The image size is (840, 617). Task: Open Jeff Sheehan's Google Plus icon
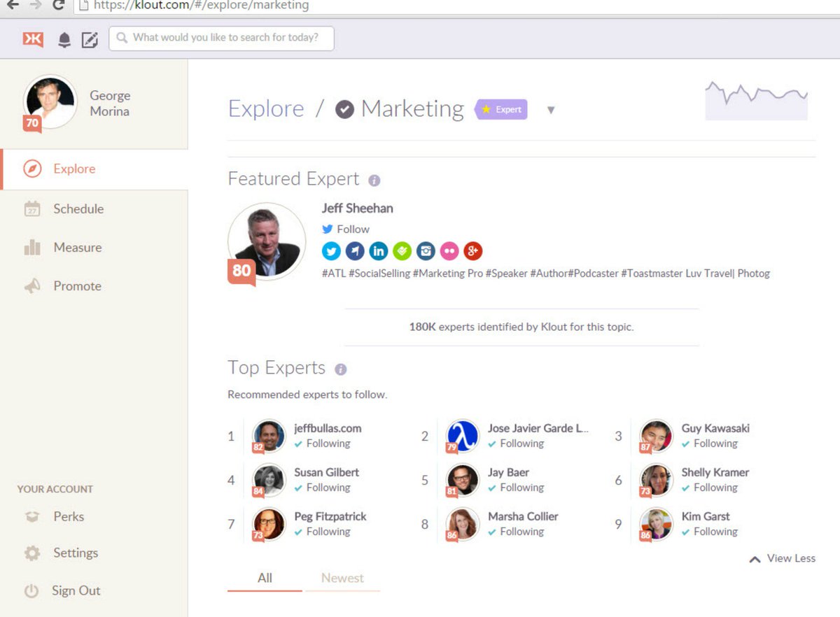(473, 250)
